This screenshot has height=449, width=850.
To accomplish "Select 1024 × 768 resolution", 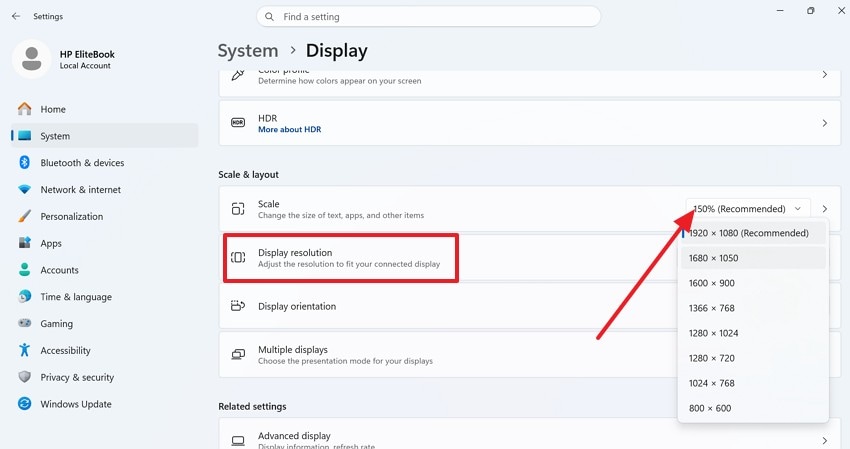I will pyautogui.click(x=754, y=383).
